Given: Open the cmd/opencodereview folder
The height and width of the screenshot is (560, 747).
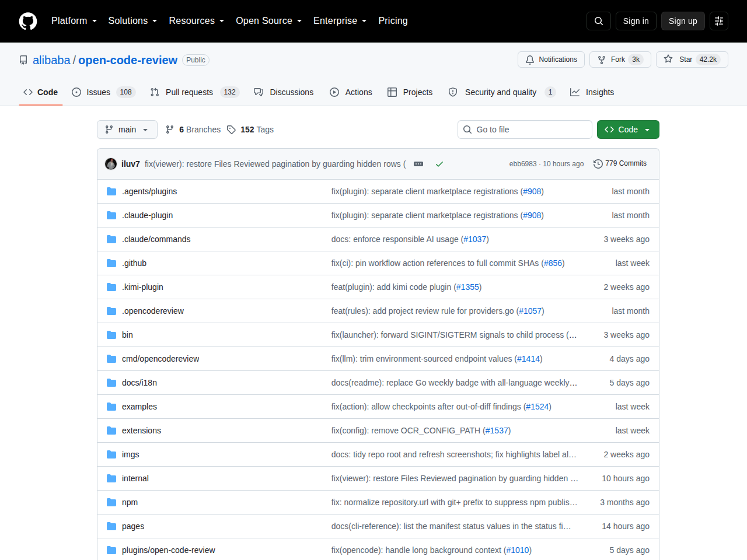Looking at the screenshot, I should coord(160,359).
